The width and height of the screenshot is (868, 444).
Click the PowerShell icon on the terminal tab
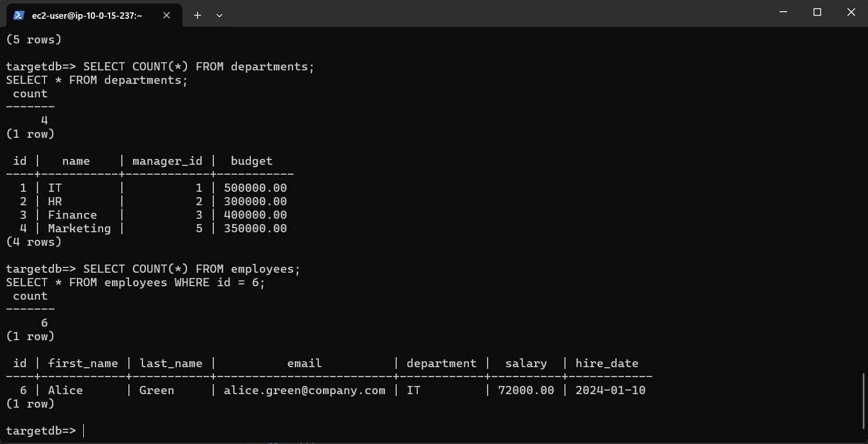click(18, 15)
